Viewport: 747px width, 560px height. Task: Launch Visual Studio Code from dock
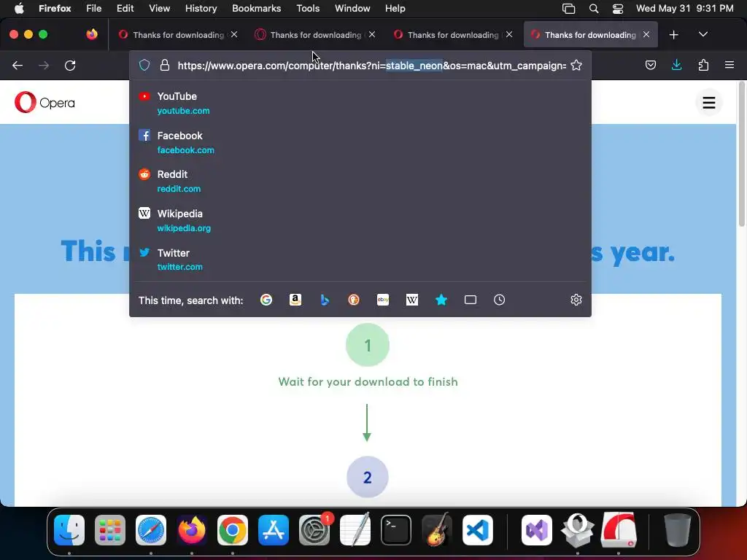(x=477, y=530)
